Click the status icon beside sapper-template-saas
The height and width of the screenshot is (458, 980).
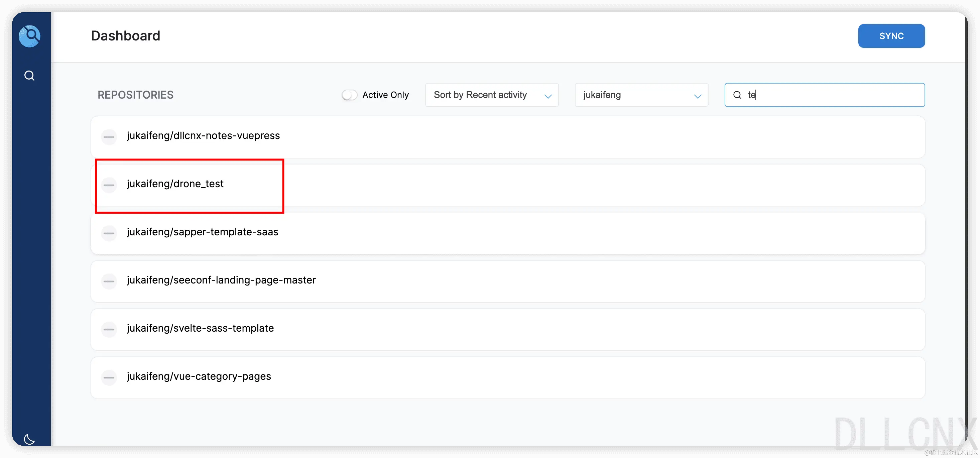tap(109, 233)
